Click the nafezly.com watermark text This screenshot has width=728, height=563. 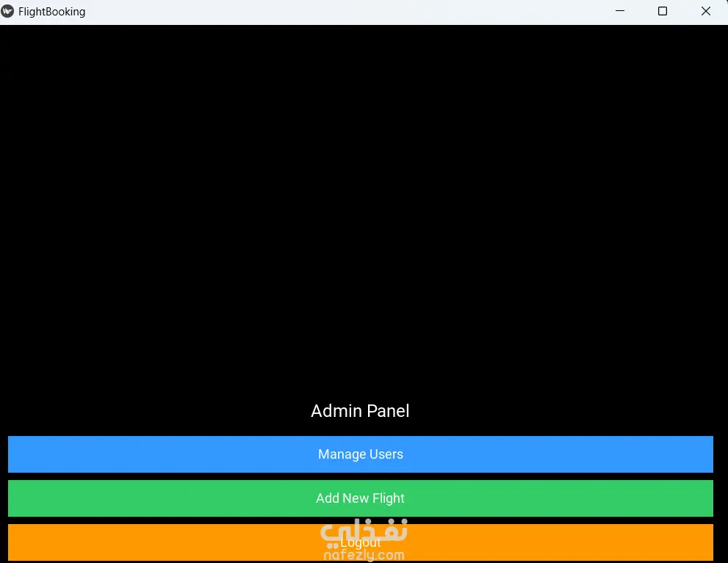[364, 555]
